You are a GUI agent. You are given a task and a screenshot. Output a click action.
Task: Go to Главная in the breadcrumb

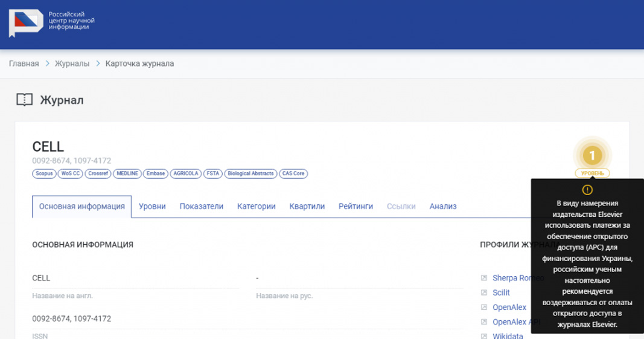tap(24, 64)
